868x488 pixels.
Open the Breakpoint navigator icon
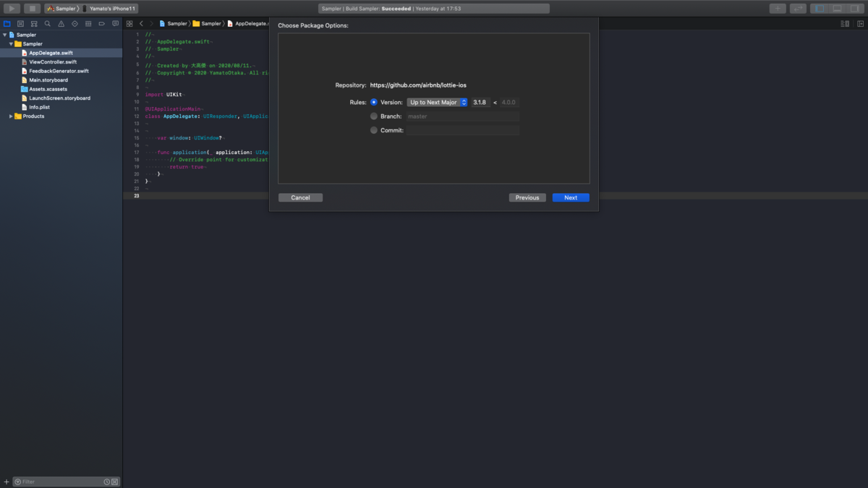(x=101, y=24)
